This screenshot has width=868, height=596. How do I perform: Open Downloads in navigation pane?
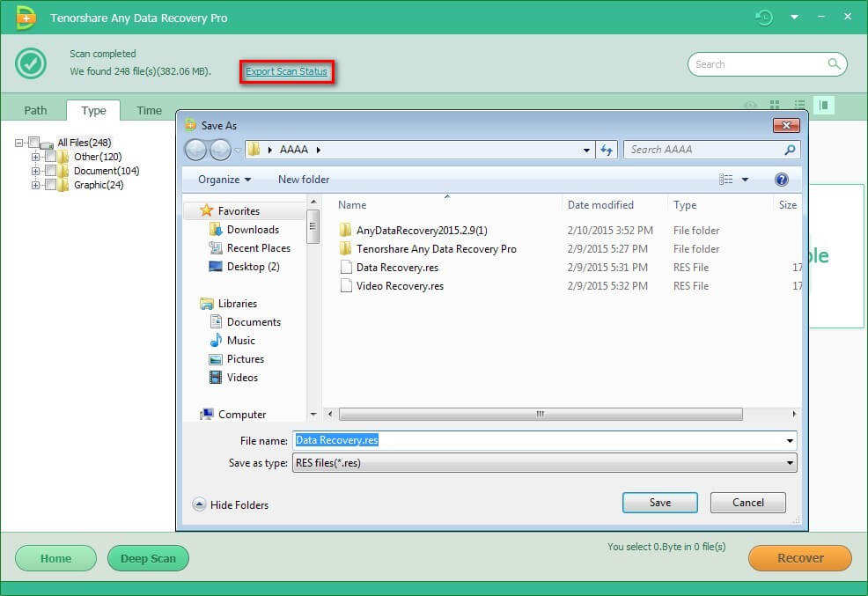(253, 230)
